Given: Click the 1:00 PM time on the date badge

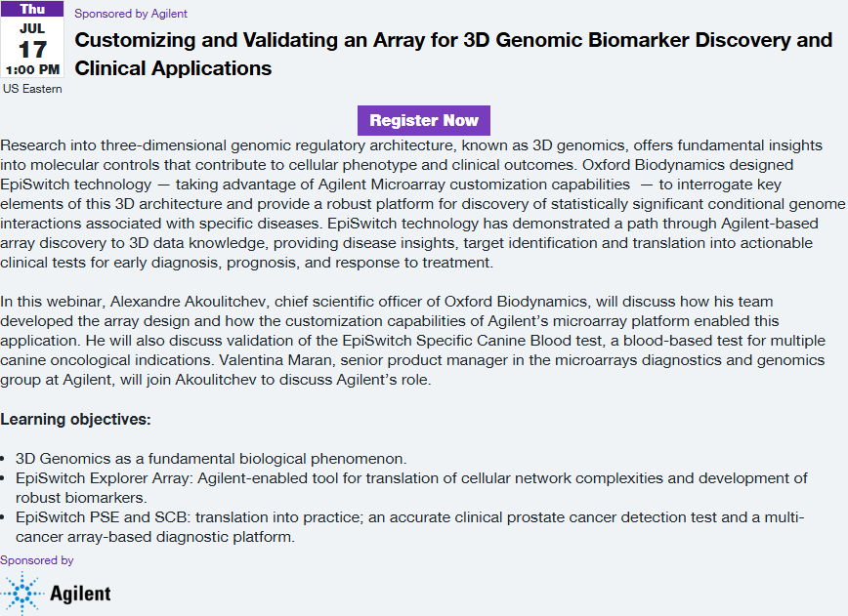Looking at the screenshot, I should coord(32,70).
